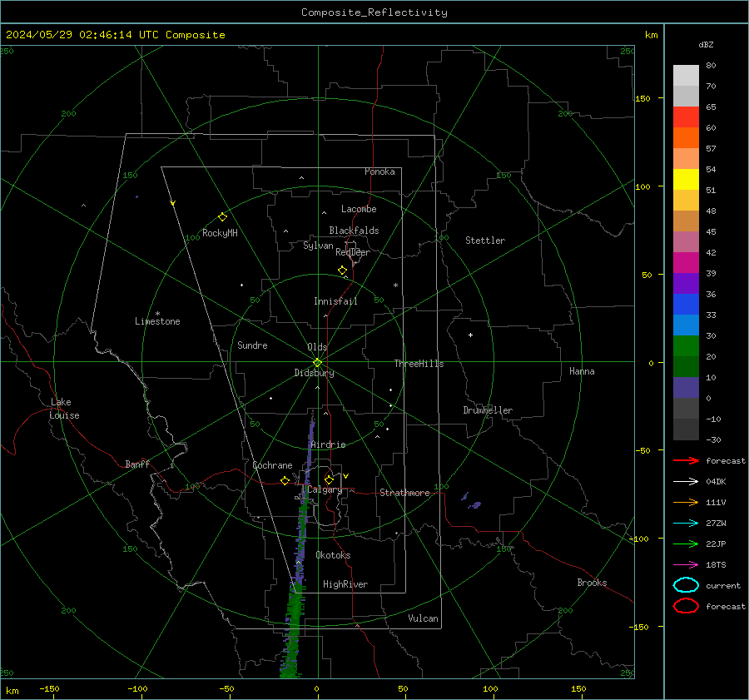Click the Vulcan city label

coord(423,618)
